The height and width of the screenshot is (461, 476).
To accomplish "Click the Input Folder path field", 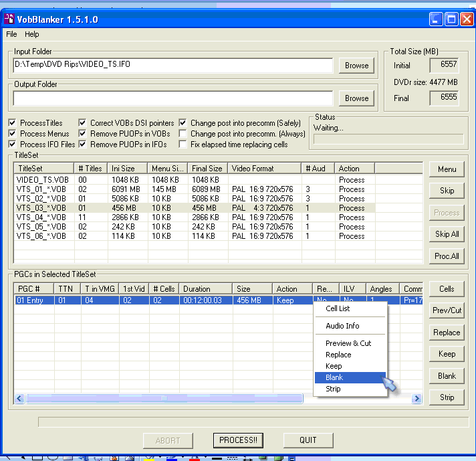I will point(173,66).
